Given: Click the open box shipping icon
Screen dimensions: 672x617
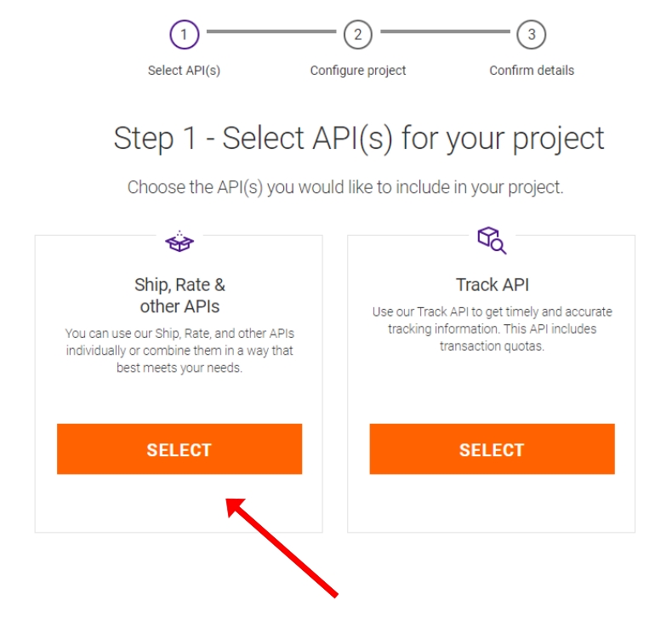Looking at the screenshot, I should pyautogui.click(x=179, y=243).
